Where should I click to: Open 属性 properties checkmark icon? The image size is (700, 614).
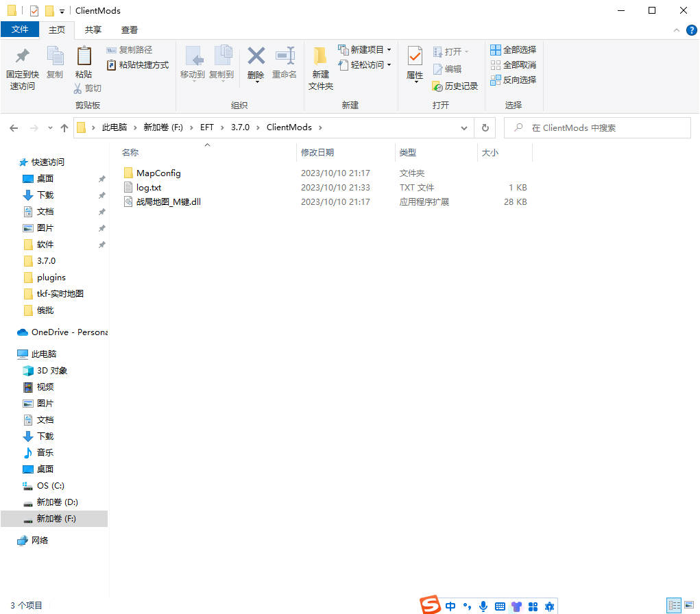coord(415,56)
